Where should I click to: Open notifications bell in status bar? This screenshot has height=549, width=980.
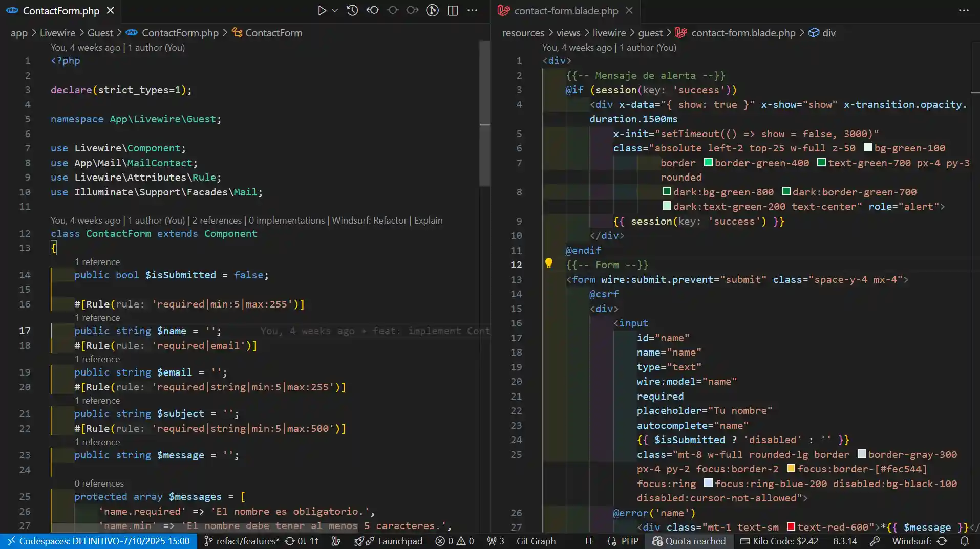coord(965,541)
